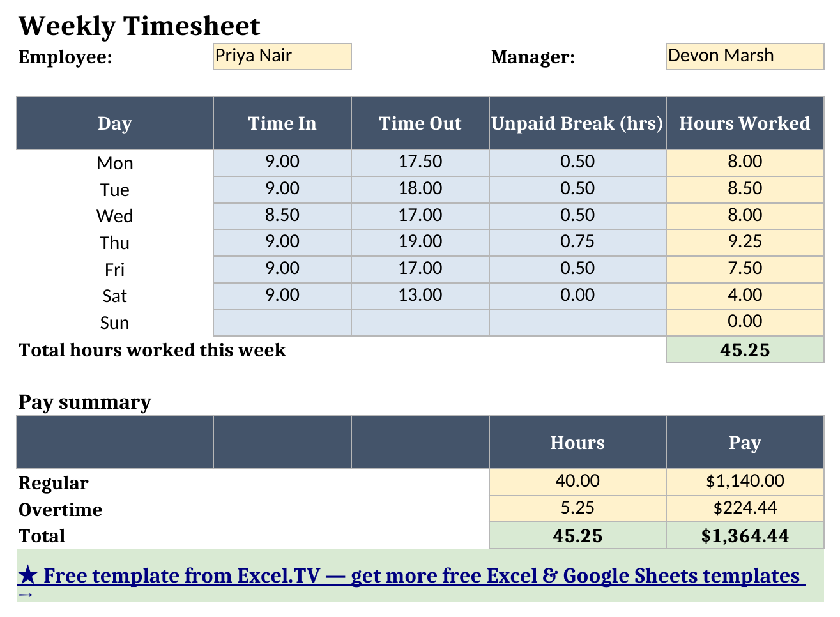Image resolution: width=840 pixels, height=617 pixels.
Task: Select Saturday's Hours Worked cell 4.00
Action: pyautogui.click(x=745, y=296)
